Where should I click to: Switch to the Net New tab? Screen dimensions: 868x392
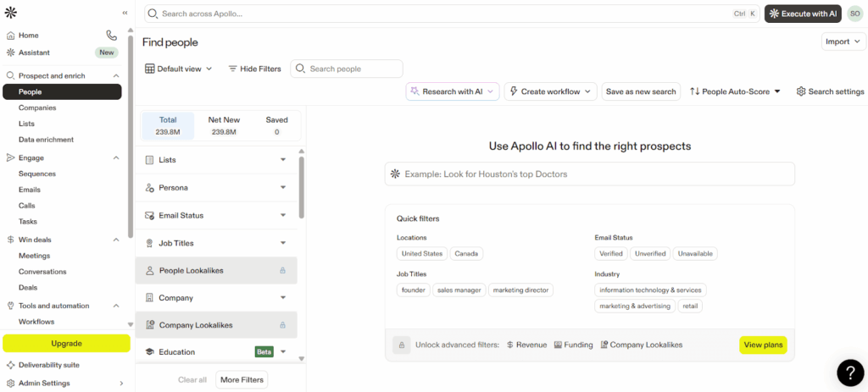pyautogui.click(x=225, y=125)
